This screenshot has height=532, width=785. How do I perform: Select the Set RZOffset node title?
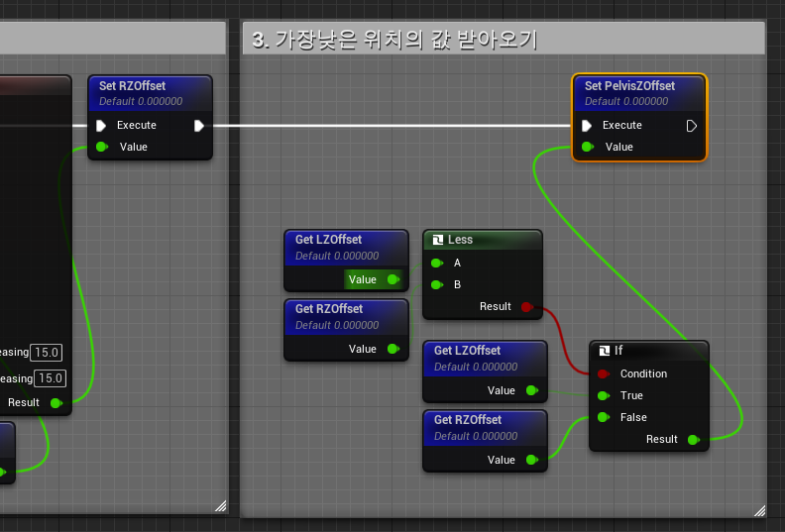coord(132,86)
